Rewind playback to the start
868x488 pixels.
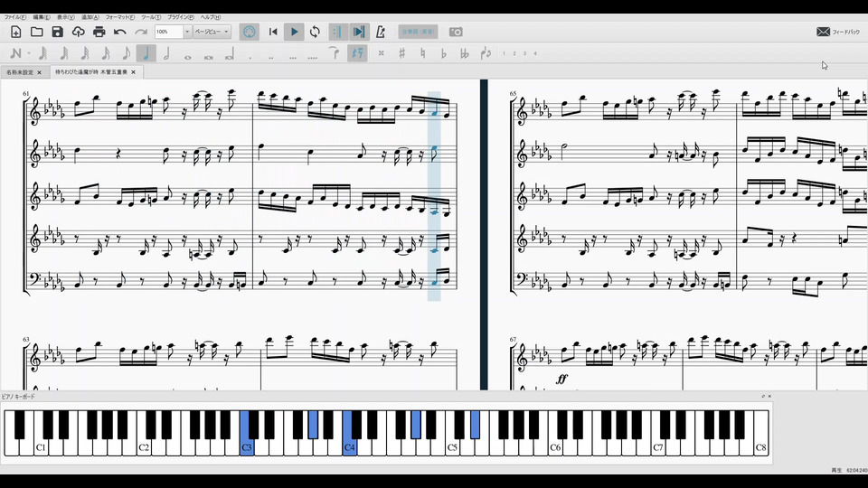(273, 33)
